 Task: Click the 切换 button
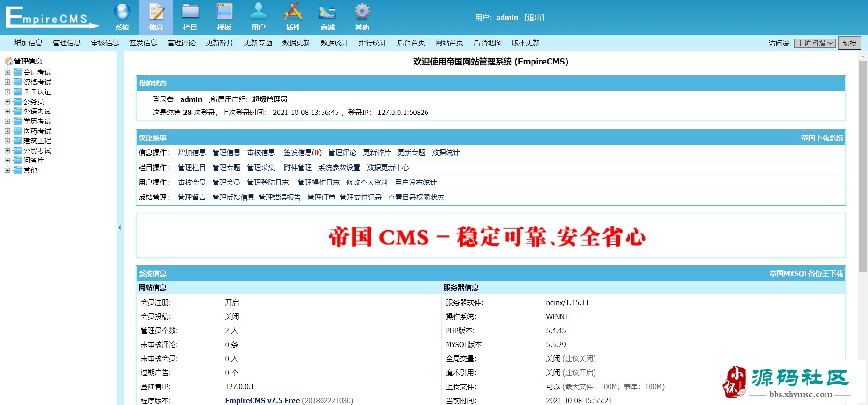tap(850, 43)
